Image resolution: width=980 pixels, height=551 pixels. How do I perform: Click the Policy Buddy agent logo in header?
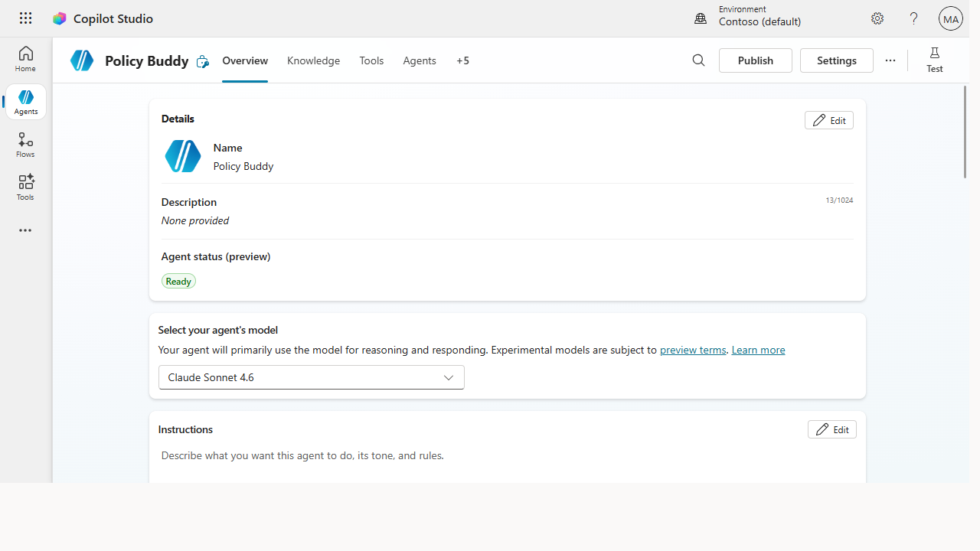tap(82, 60)
